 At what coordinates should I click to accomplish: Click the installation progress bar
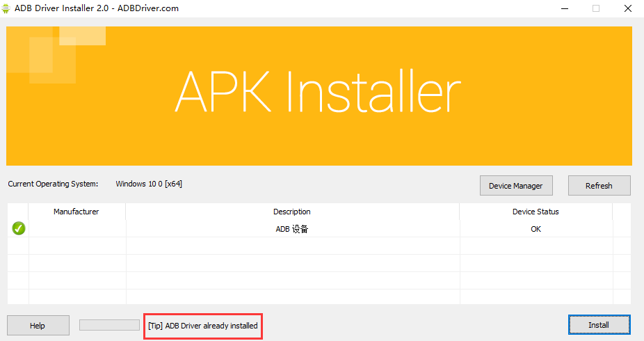[109, 325]
